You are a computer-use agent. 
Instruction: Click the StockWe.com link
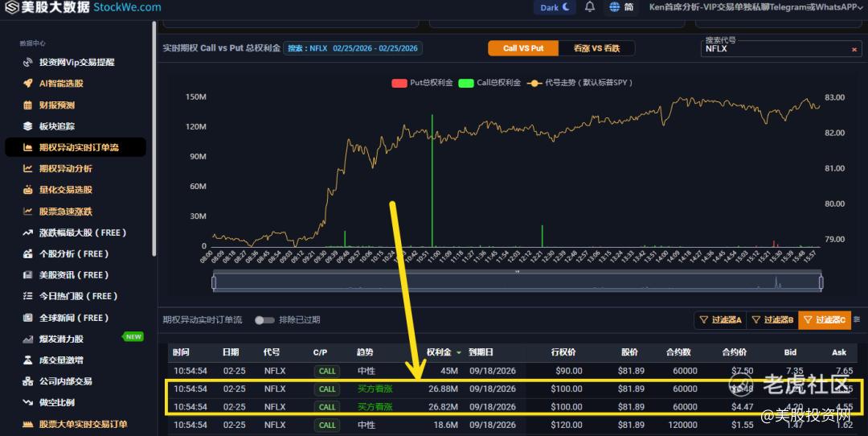[127, 7]
